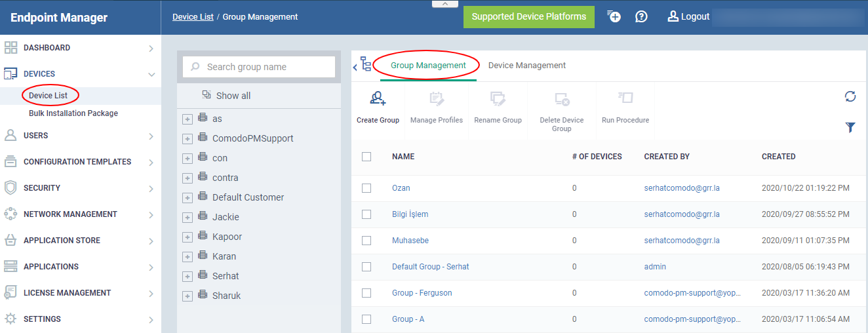Expand the ComodoPMSupport node
868x333 pixels.
[187, 139]
